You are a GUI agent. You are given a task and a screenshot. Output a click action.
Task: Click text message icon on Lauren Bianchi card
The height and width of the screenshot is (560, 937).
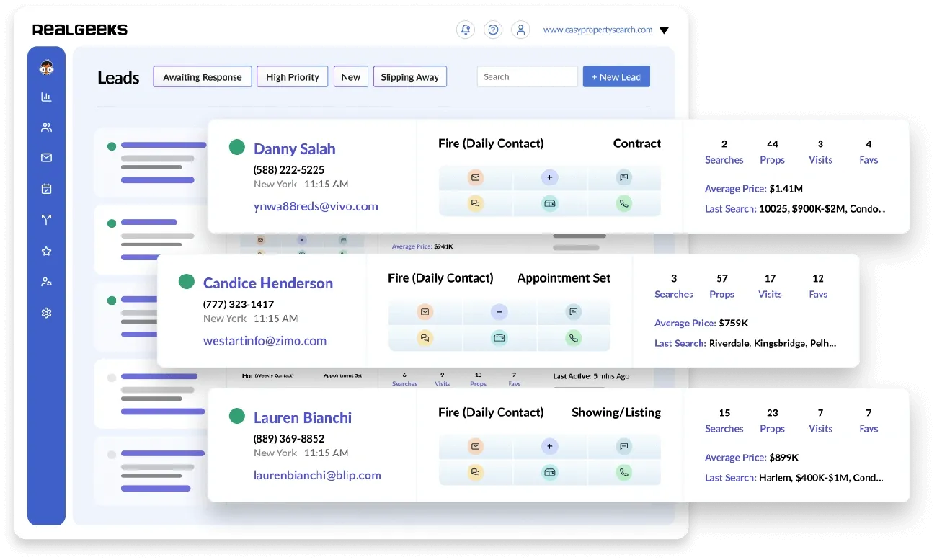pyautogui.click(x=624, y=447)
